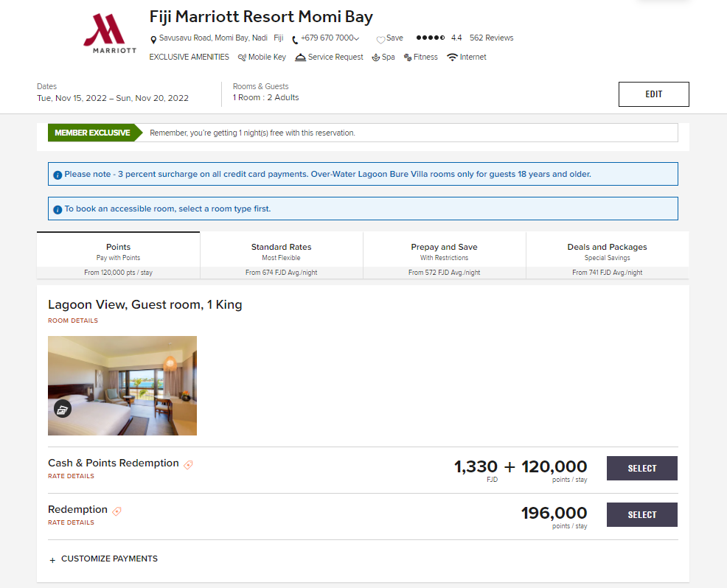This screenshot has width=727, height=588.
Task: Select the Service Request amenity icon
Action: [301, 57]
